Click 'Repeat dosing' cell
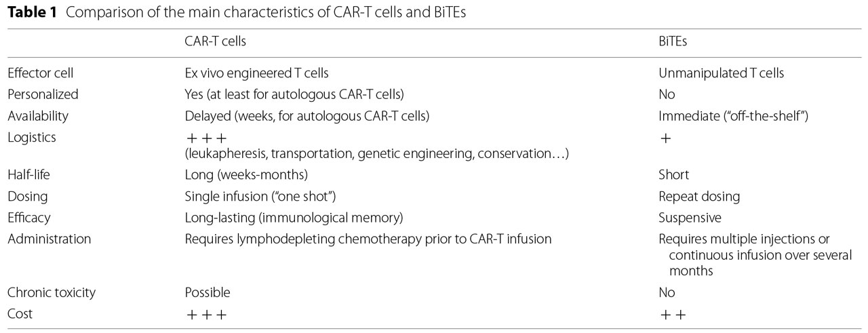This screenshot has width=868, height=333. (699, 197)
